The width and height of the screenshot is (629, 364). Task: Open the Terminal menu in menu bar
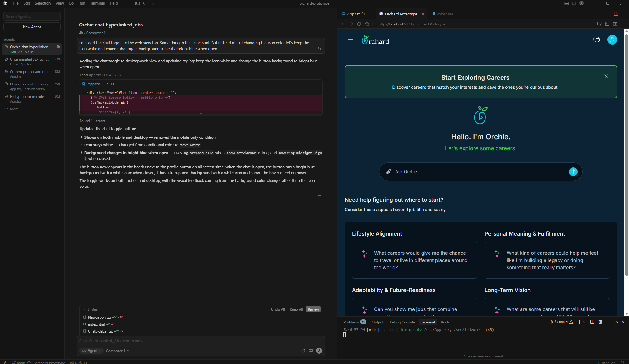[x=97, y=3]
